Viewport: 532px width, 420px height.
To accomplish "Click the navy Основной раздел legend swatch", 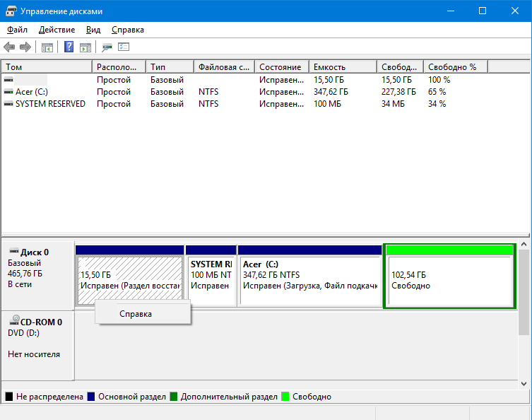I will [91, 396].
